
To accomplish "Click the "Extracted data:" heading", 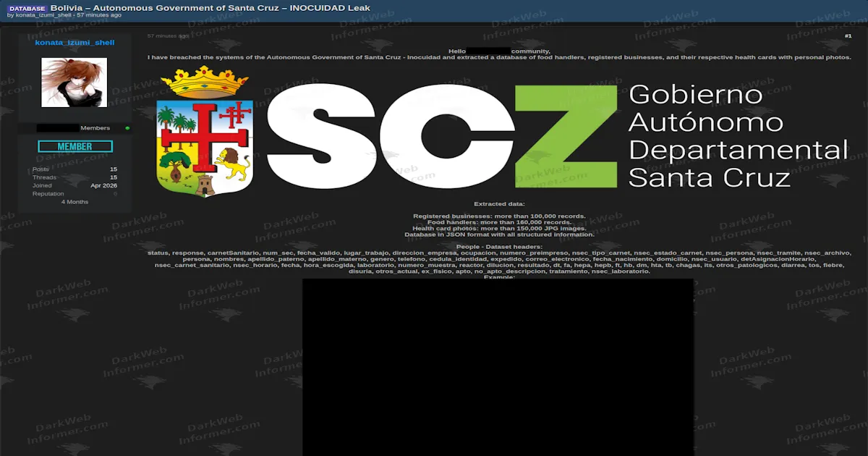I will tap(499, 204).
